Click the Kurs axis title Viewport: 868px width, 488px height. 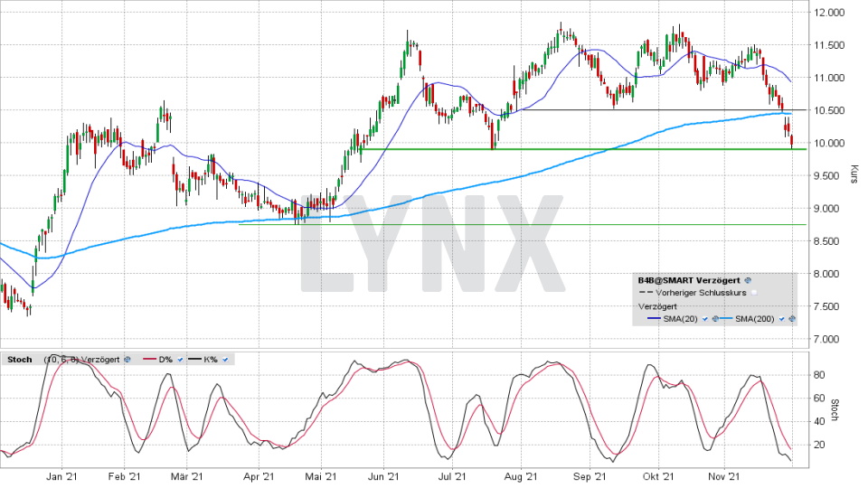(854, 174)
